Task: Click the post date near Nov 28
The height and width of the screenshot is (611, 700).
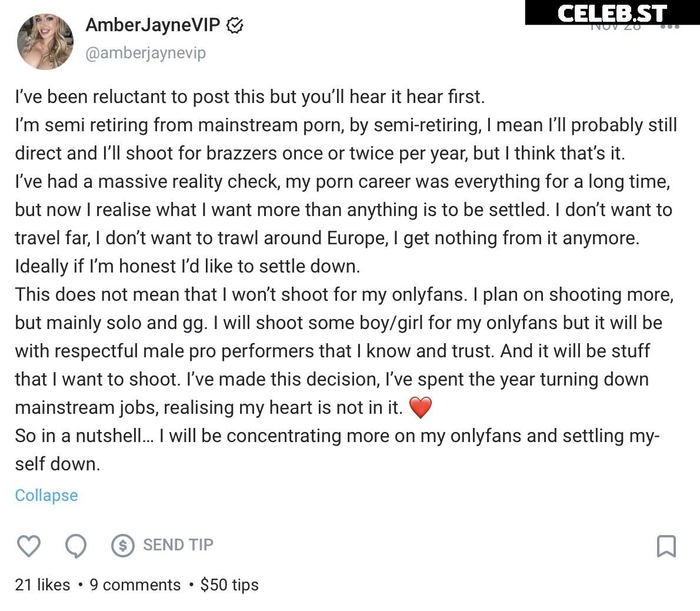Action: [616, 27]
